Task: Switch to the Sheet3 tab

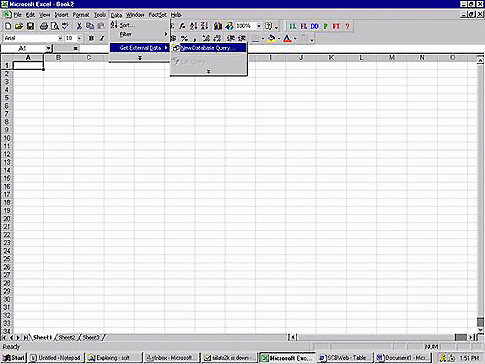Action: (x=91, y=338)
